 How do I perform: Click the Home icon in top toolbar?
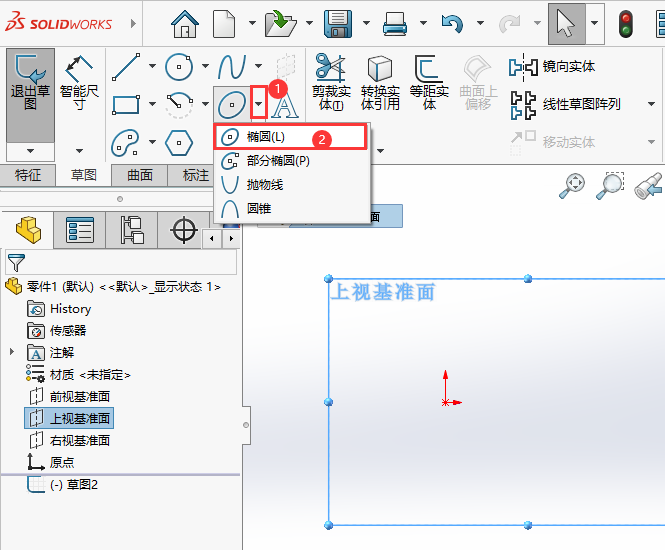[x=185, y=24]
